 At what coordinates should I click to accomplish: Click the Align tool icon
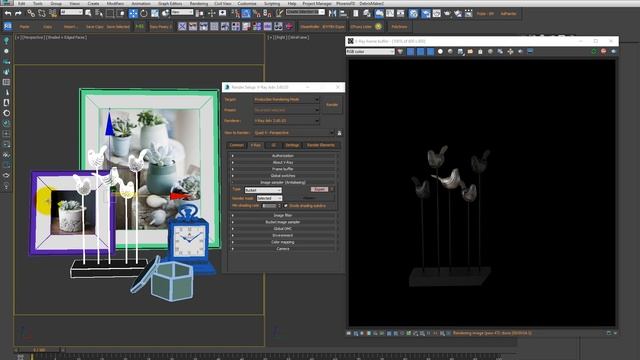[x=343, y=13]
